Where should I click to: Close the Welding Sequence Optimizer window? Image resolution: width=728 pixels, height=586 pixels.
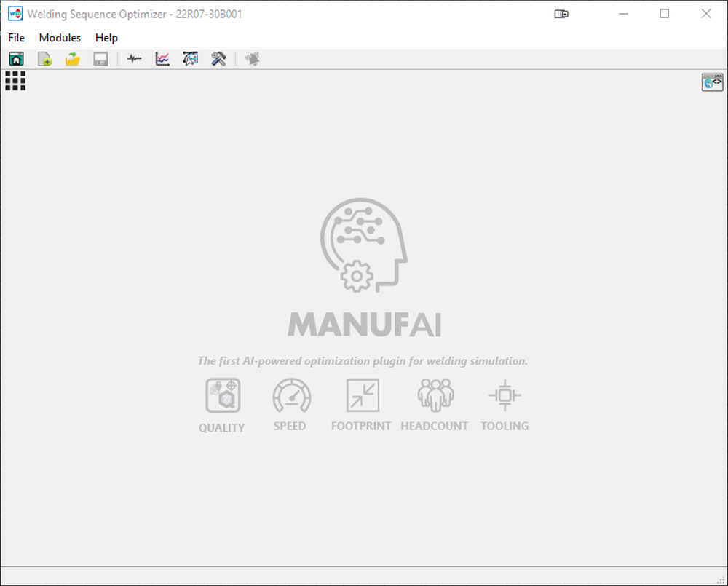tap(706, 14)
